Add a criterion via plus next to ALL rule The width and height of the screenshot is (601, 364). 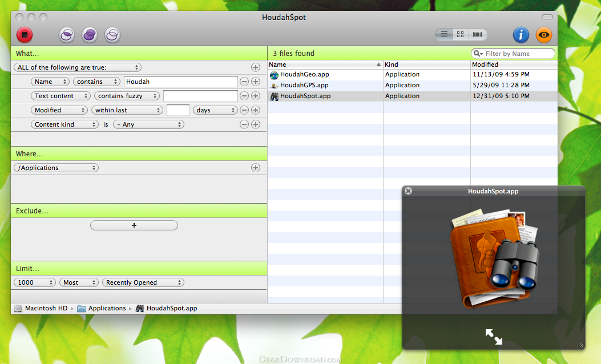(x=256, y=67)
